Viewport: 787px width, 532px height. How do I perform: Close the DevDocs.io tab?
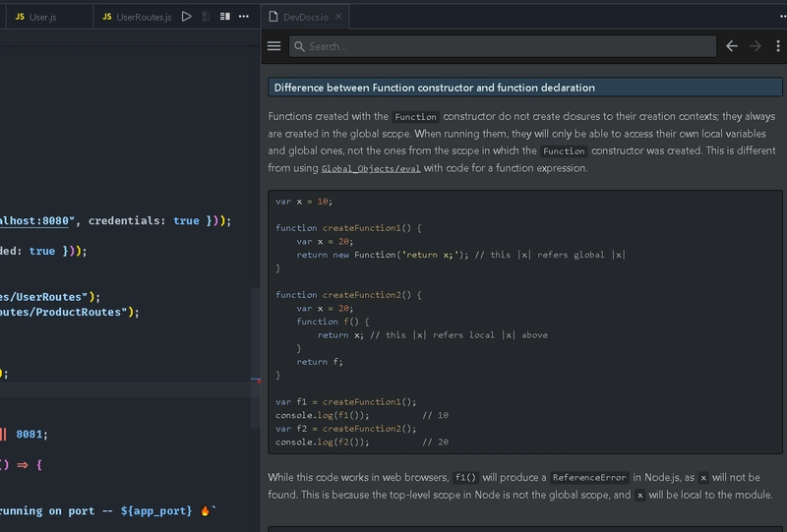338,17
